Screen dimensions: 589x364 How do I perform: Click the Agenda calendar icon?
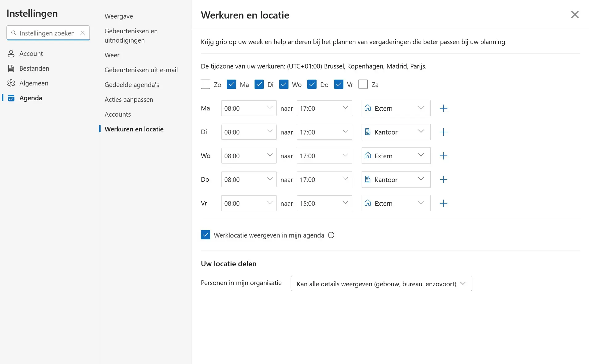coord(11,98)
